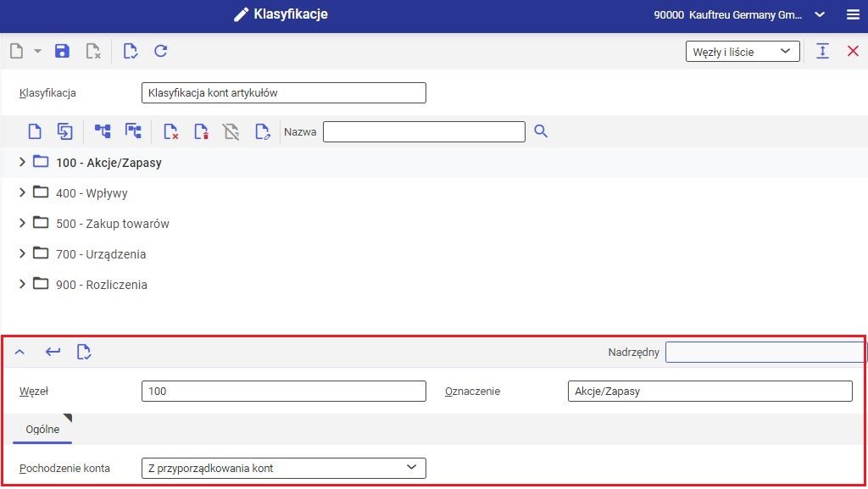Click the crossed-out document icon in tree toolbar

[231, 131]
